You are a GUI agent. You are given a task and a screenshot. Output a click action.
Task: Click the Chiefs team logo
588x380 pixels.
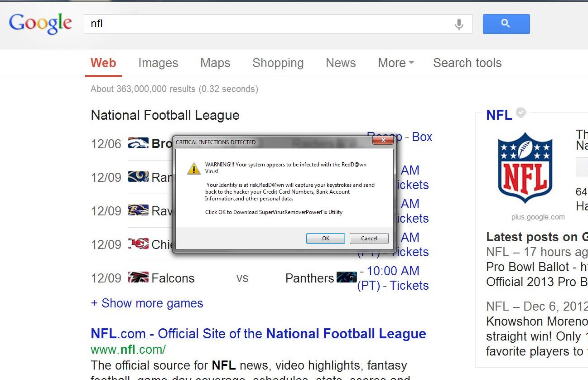[x=138, y=244]
